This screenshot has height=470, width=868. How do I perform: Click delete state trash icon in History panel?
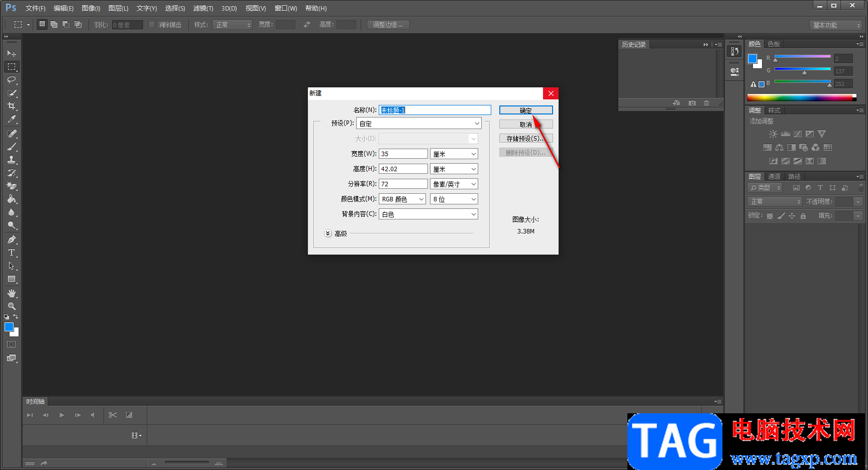point(706,103)
